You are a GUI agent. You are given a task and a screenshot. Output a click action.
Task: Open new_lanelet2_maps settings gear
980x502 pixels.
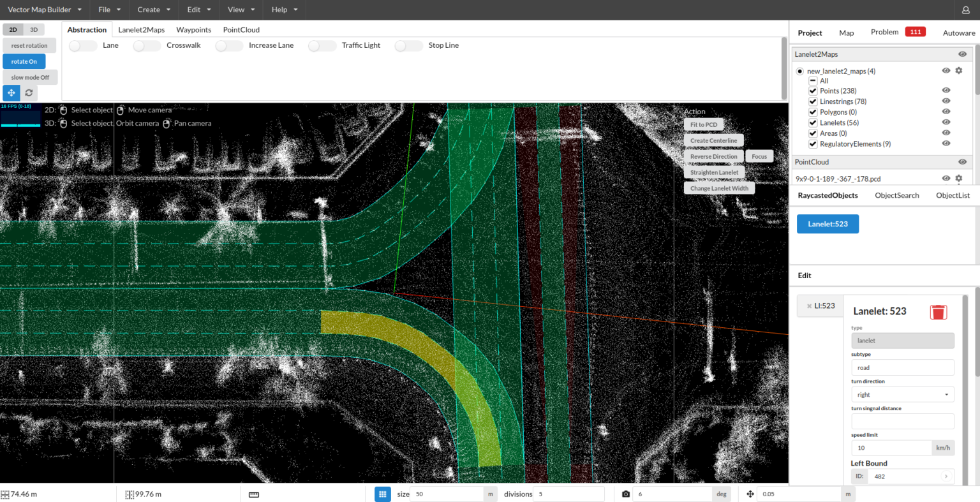pyautogui.click(x=958, y=71)
